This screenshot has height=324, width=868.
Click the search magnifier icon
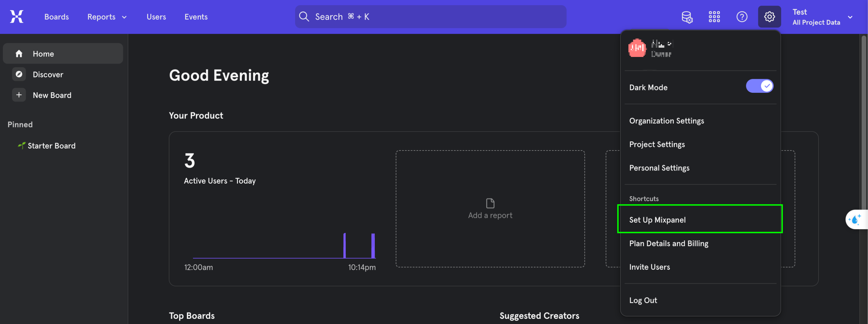click(x=304, y=16)
